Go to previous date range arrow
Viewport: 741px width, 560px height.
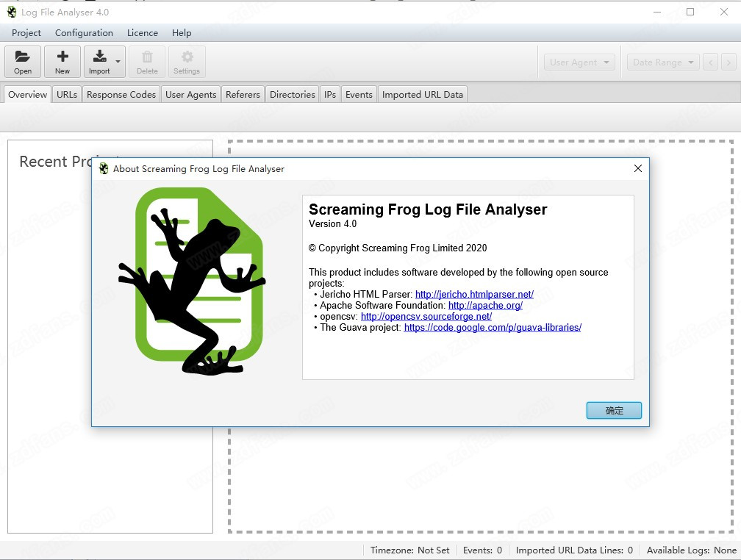(710, 62)
